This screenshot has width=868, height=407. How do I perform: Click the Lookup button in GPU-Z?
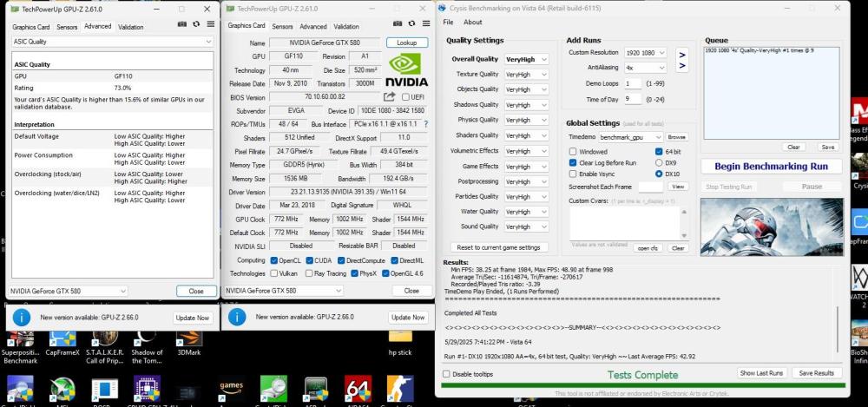pos(407,43)
